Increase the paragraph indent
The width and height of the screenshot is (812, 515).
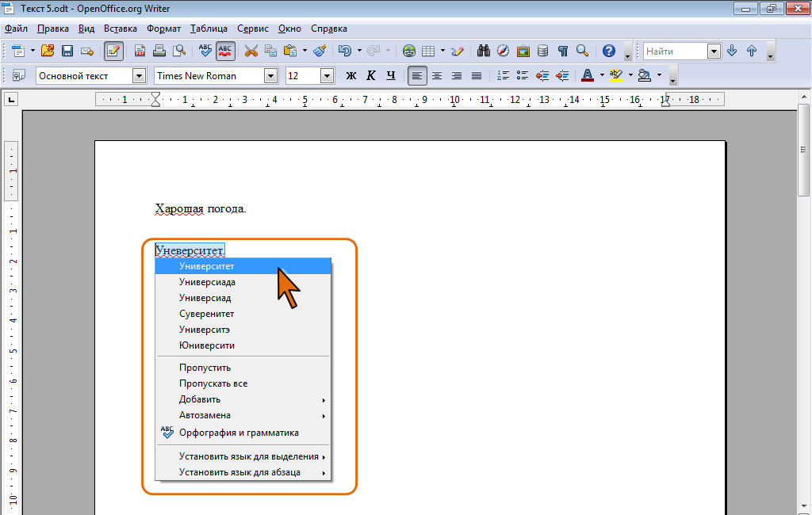(562, 75)
